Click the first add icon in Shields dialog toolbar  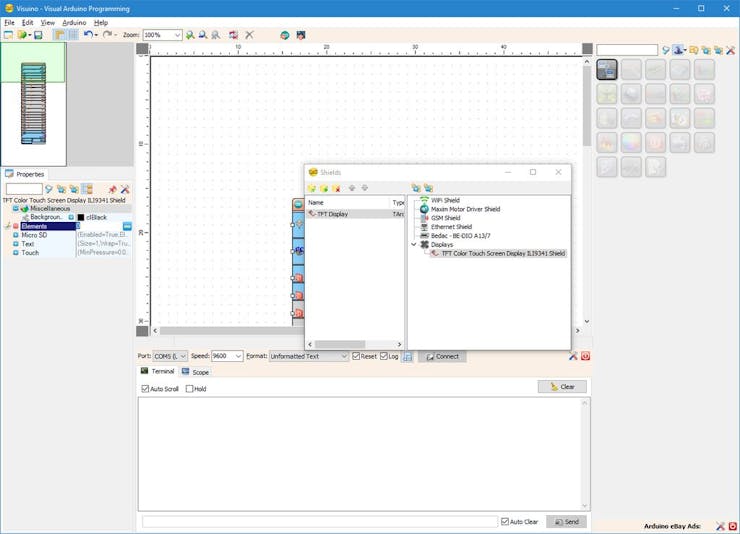coord(311,188)
